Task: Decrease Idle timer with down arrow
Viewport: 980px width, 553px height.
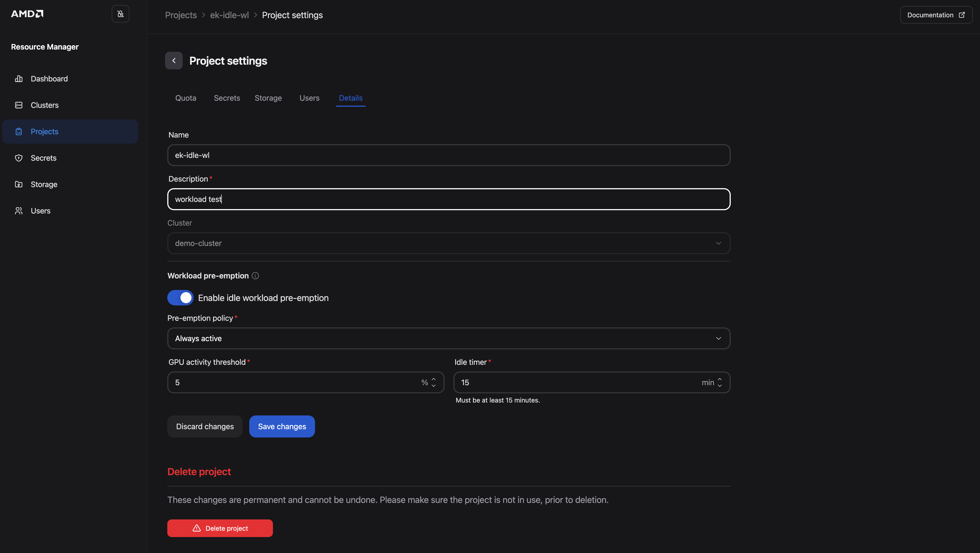Action: pyautogui.click(x=719, y=386)
